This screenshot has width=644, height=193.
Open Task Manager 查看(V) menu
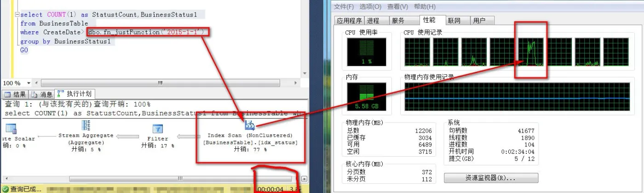click(x=397, y=6)
